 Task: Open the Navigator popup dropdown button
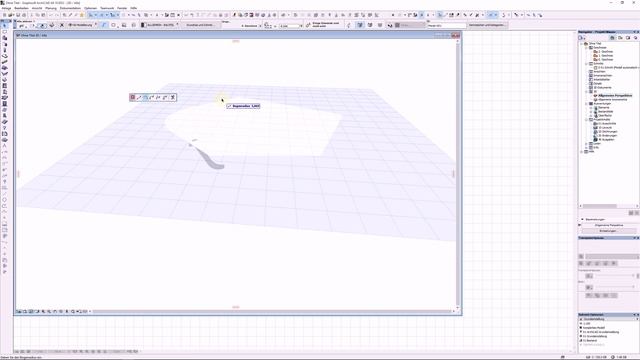[582, 38]
